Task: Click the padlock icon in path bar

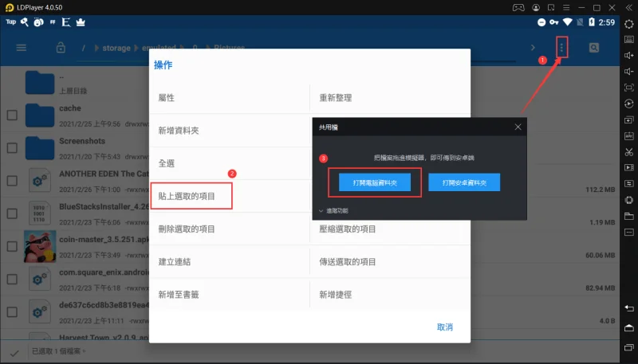Action: 61,48
